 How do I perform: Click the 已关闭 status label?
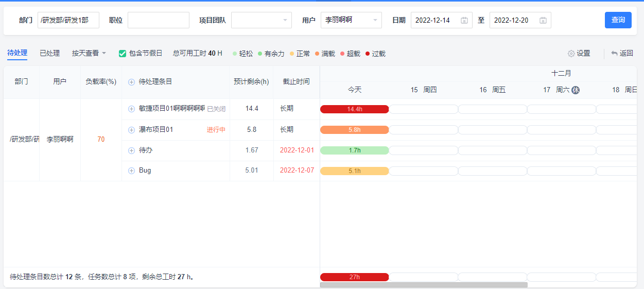point(216,109)
